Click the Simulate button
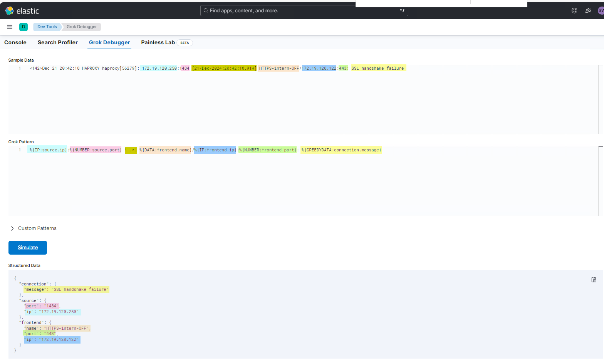This screenshot has height=364, width=604. click(28, 248)
